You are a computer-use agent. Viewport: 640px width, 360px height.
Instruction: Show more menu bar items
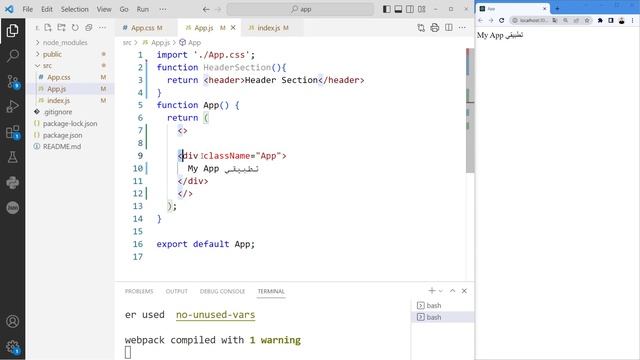[x=163, y=9]
